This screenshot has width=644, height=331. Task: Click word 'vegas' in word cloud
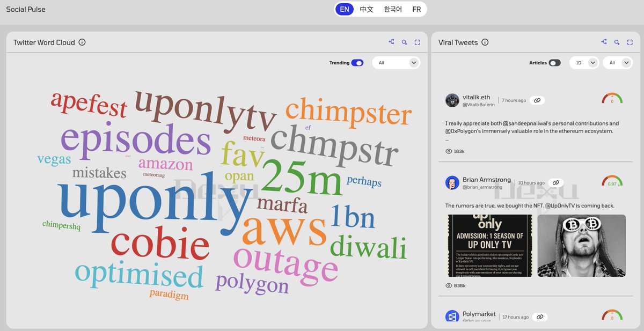54,159
